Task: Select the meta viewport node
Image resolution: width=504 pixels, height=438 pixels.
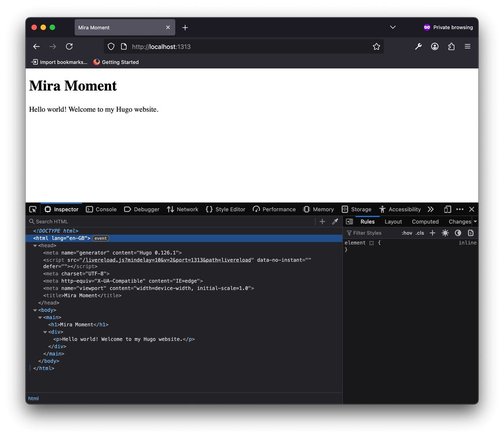Action: (149, 288)
